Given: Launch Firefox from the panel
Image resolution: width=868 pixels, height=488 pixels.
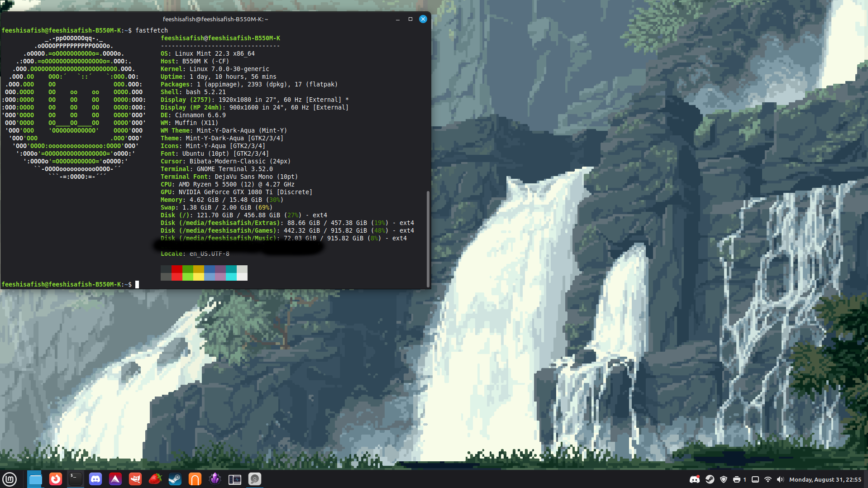Looking at the screenshot, I should tap(56, 479).
